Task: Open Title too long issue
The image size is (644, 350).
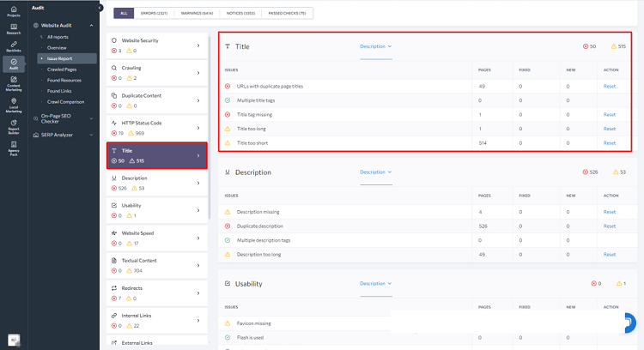Action: tap(251, 129)
